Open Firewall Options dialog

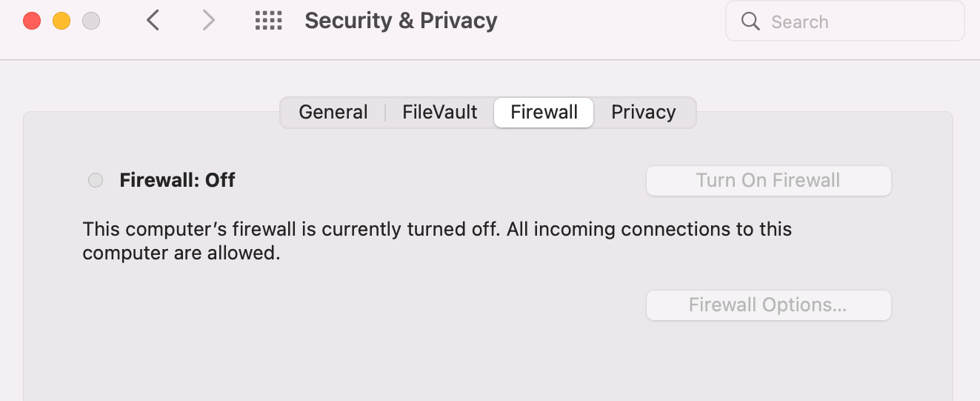click(769, 305)
